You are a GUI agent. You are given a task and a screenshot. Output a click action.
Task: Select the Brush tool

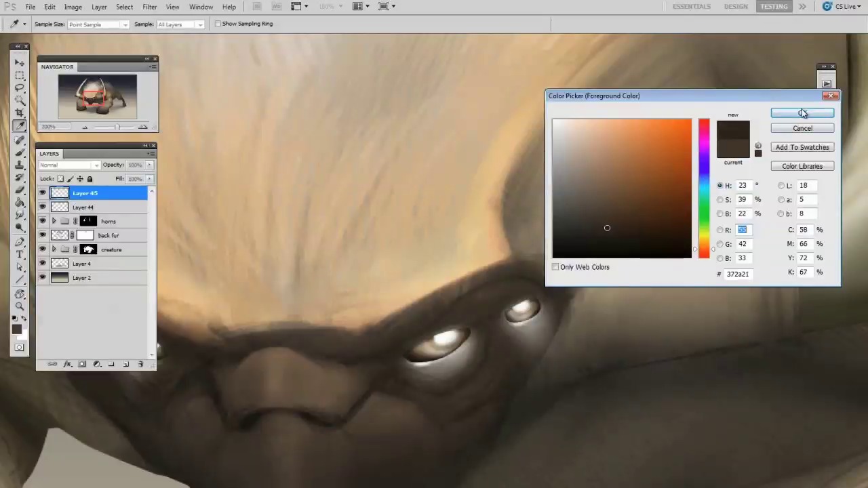click(20, 152)
